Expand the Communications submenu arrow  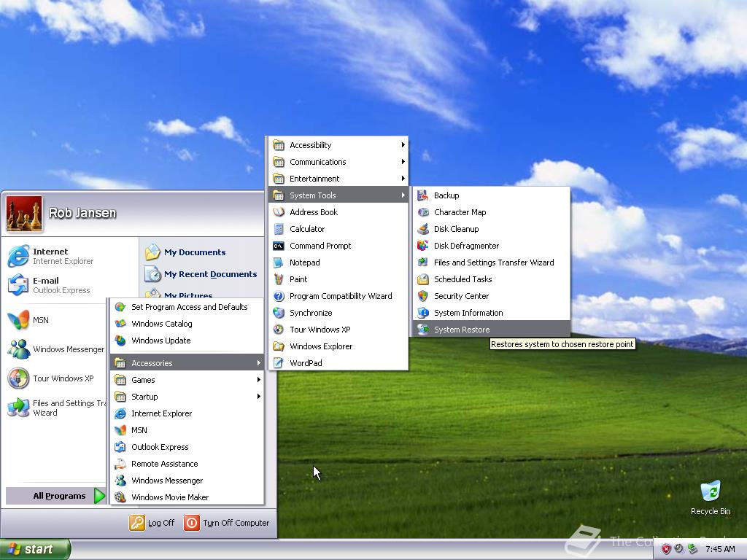point(403,161)
